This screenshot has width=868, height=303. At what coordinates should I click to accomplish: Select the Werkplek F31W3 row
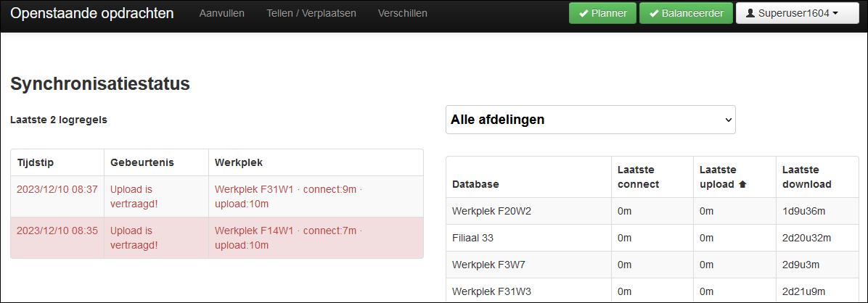click(652, 291)
